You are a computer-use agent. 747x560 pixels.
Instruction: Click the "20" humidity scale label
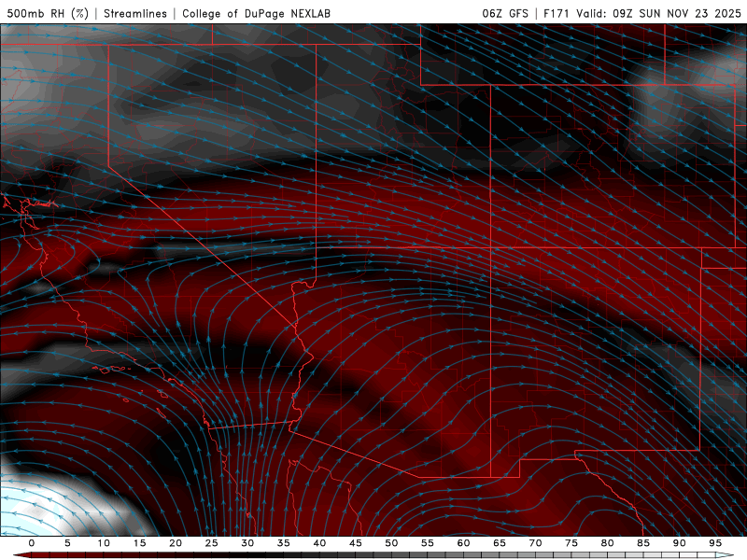(x=176, y=543)
